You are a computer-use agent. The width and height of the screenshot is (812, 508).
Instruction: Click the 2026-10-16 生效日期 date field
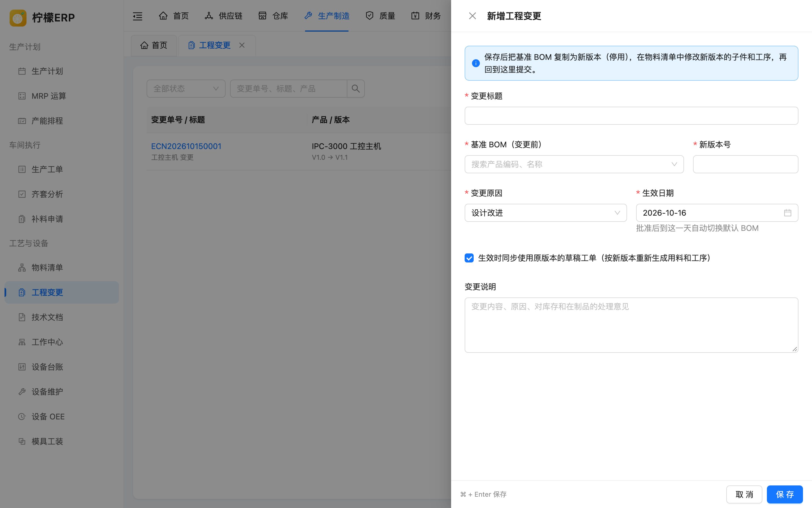(x=717, y=213)
